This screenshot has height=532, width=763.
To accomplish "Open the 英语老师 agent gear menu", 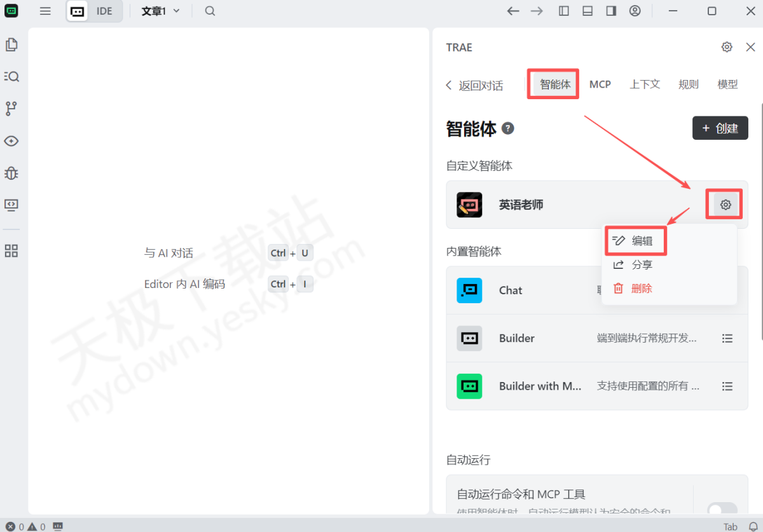I will tap(725, 205).
